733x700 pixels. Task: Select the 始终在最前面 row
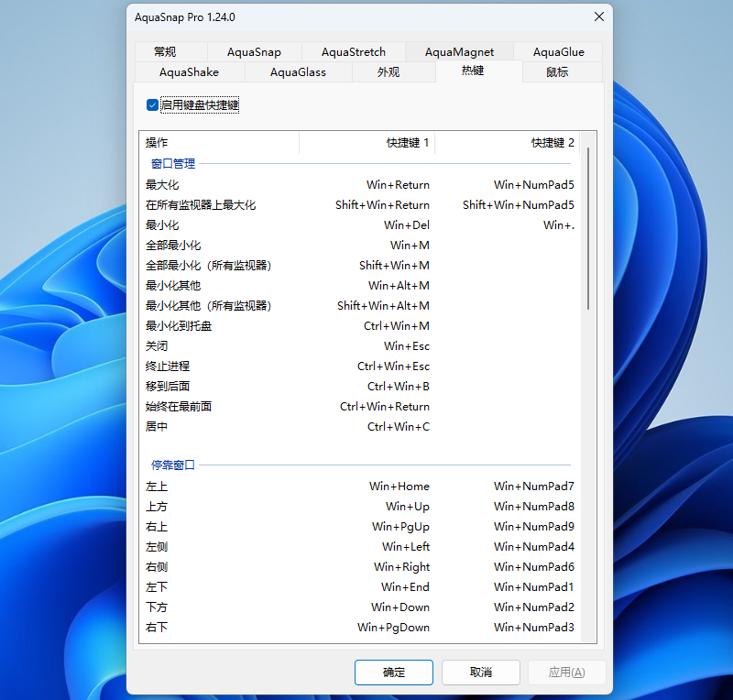(x=360, y=406)
